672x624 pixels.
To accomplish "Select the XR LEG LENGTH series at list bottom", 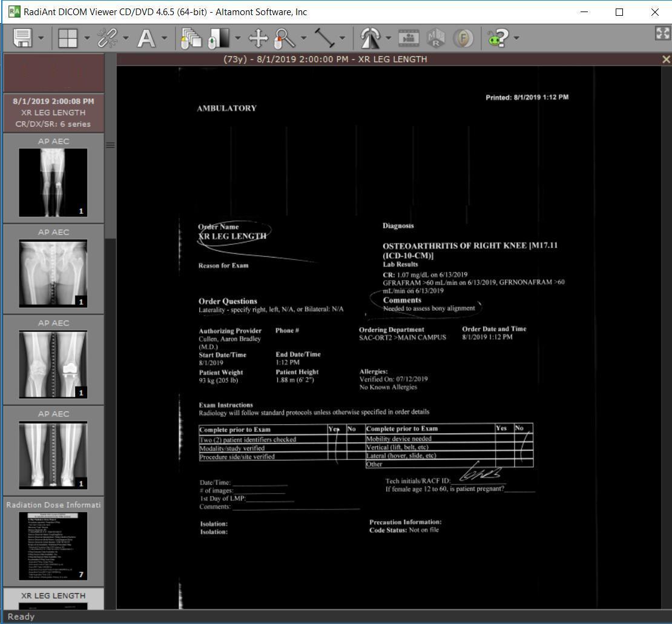I will [x=53, y=599].
